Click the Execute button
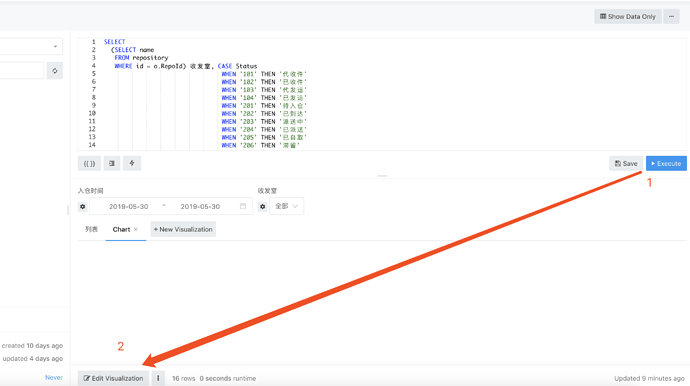The image size is (690, 386). pyautogui.click(x=666, y=163)
